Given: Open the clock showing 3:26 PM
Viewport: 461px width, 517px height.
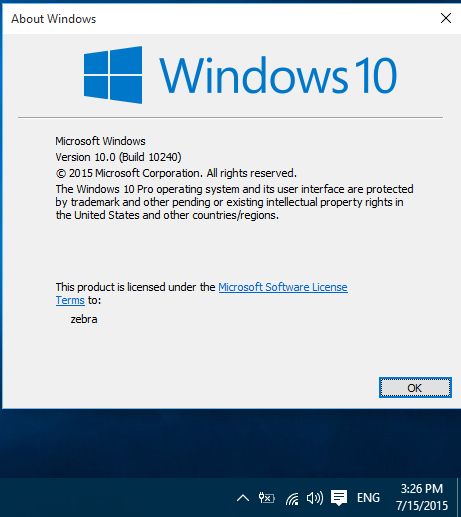Looking at the screenshot, I should pos(422,497).
